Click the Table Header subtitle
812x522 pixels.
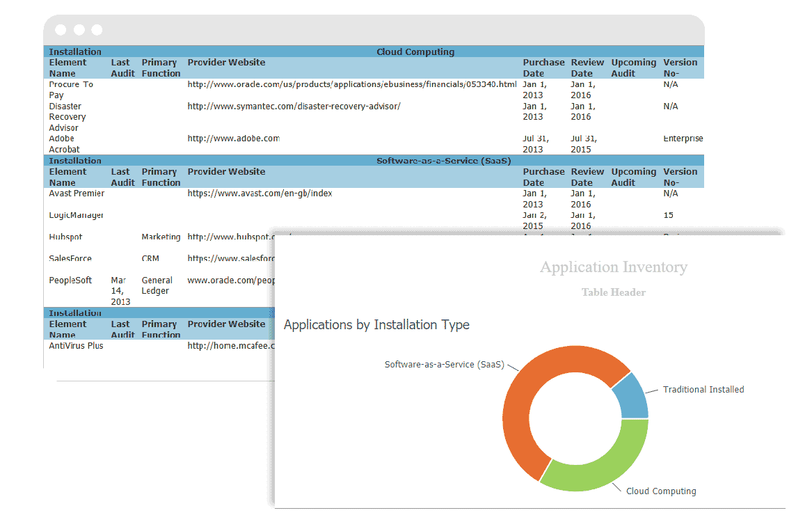[614, 292]
